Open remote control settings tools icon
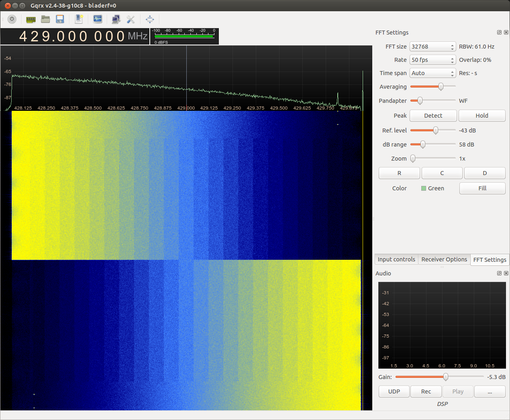 (x=131, y=19)
